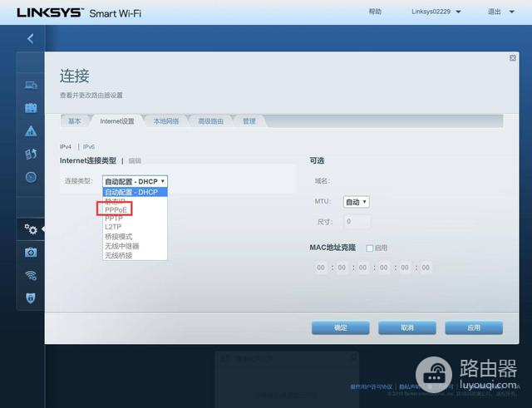
Task: Open the security shield icon
Action: [31, 298]
